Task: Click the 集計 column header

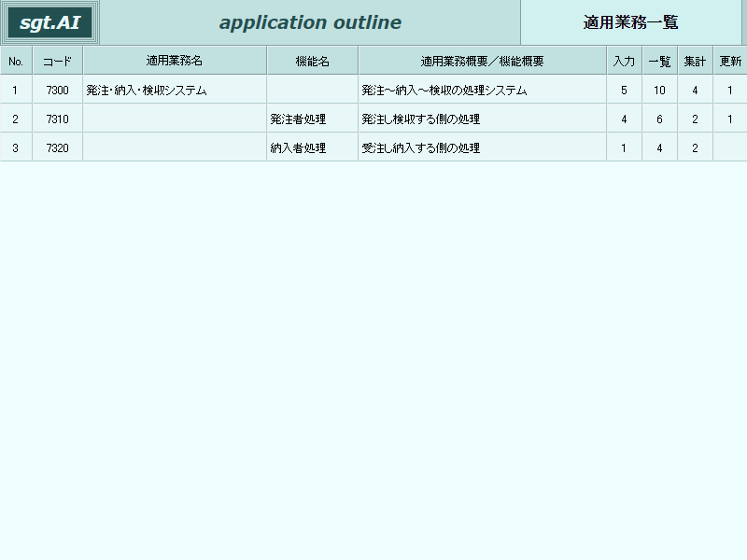Action: pyautogui.click(x=695, y=61)
